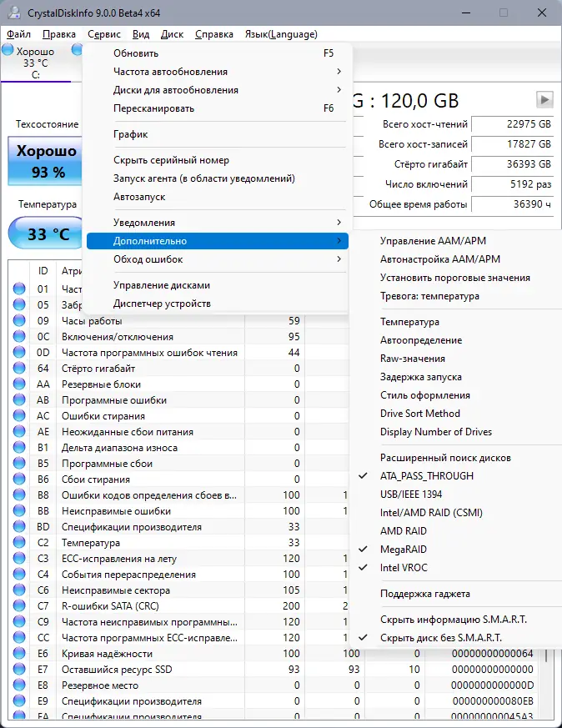Image resolution: width=562 pixels, height=728 pixels.
Task: Click the next disk arrow button
Action: click(544, 99)
